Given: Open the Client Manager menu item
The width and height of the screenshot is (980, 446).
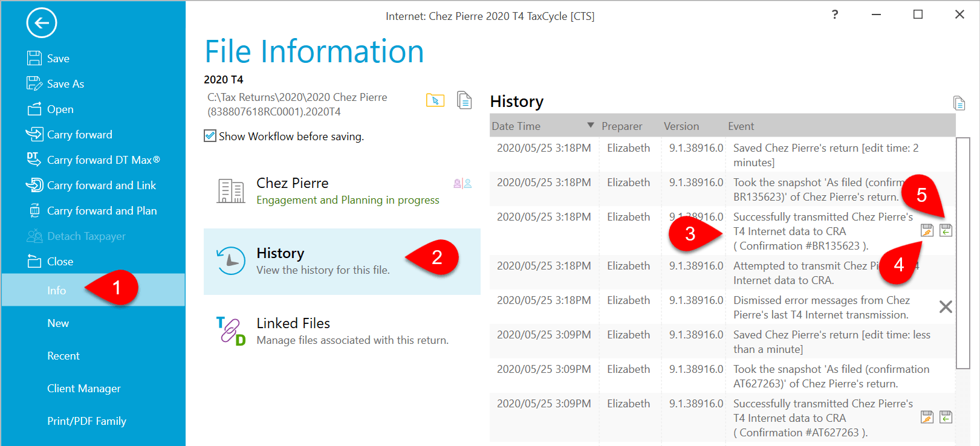Looking at the screenshot, I should (x=84, y=389).
